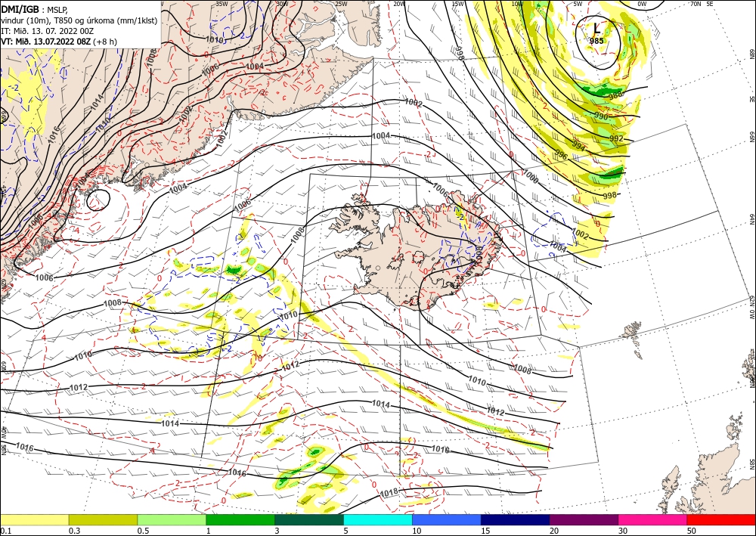Click the '1000' isobar label
Image resolution: width=756 pixels, height=536 pixels.
[531, 175]
